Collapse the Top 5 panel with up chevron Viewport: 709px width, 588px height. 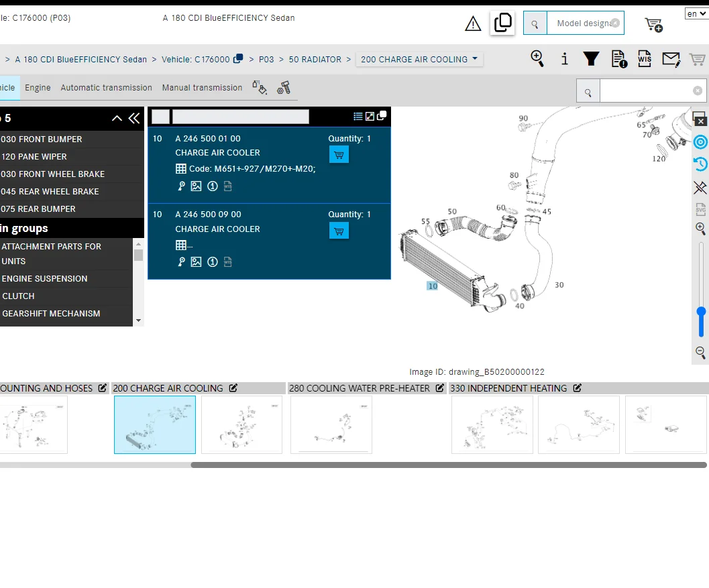tap(117, 118)
